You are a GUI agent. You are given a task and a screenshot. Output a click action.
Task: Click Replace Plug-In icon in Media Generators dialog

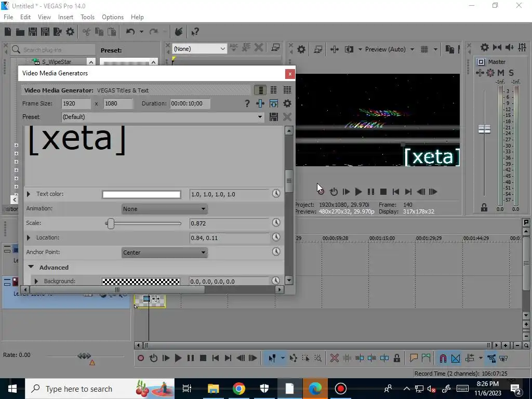(x=260, y=103)
